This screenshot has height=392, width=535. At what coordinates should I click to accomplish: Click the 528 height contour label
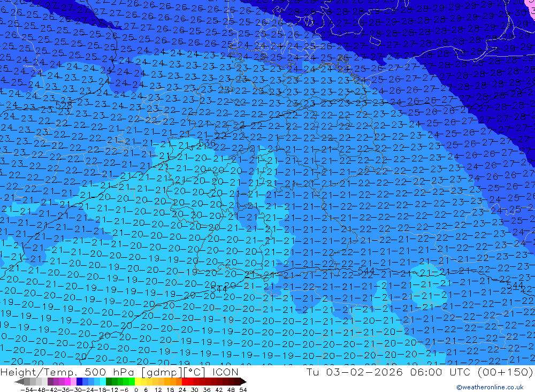[x=64, y=104]
